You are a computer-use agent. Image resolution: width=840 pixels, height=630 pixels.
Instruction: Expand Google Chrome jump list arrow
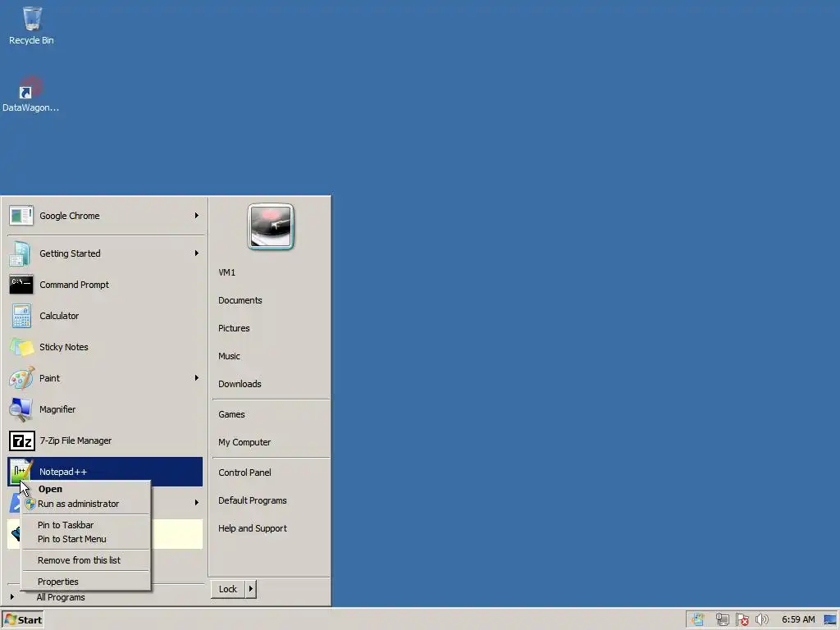pyautogui.click(x=197, y=216)
